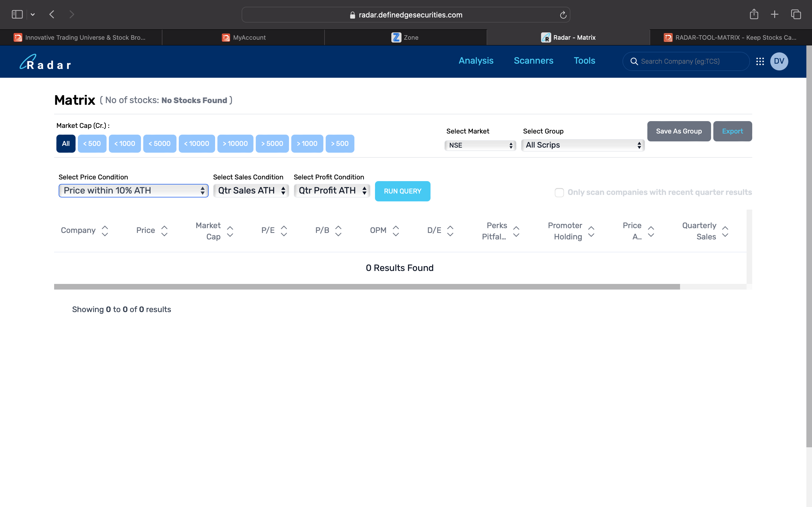812x507 pixels.
Task: Click the Save As Group button
Action: pyautogui.click(x=678, y=131)
